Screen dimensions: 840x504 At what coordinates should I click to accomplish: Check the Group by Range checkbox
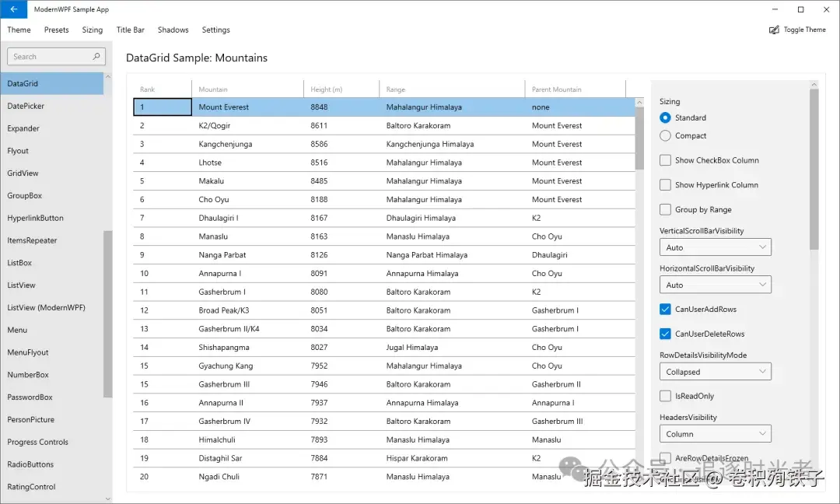[x=665, y=209]
